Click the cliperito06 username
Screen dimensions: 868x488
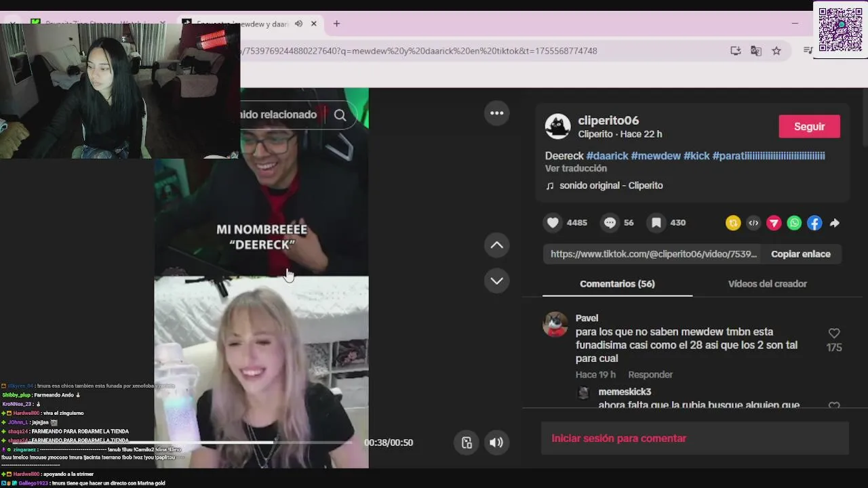point(608,121)
